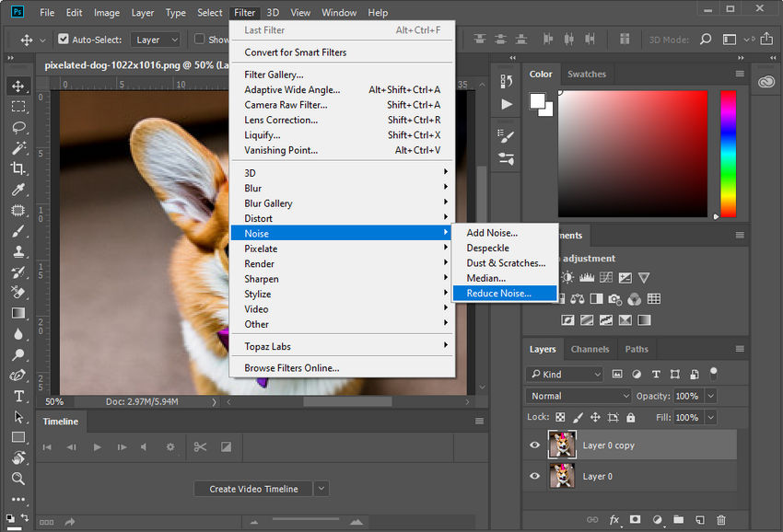783x532 pixels.
Task: Open Creative Cloud Libraries panel icon
Action: (x=766, y=81)
